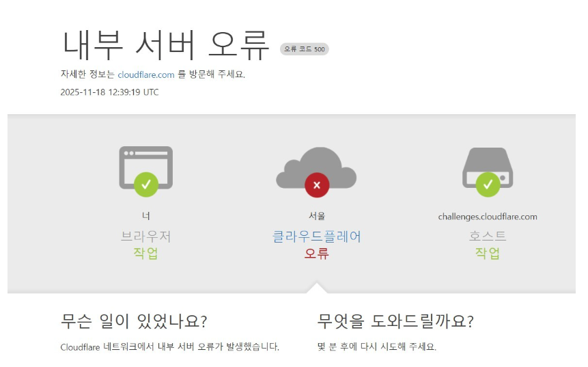Click the green checkmark on host icon
The width and height of the screenshot is (588, 367).
pos(488,185)
